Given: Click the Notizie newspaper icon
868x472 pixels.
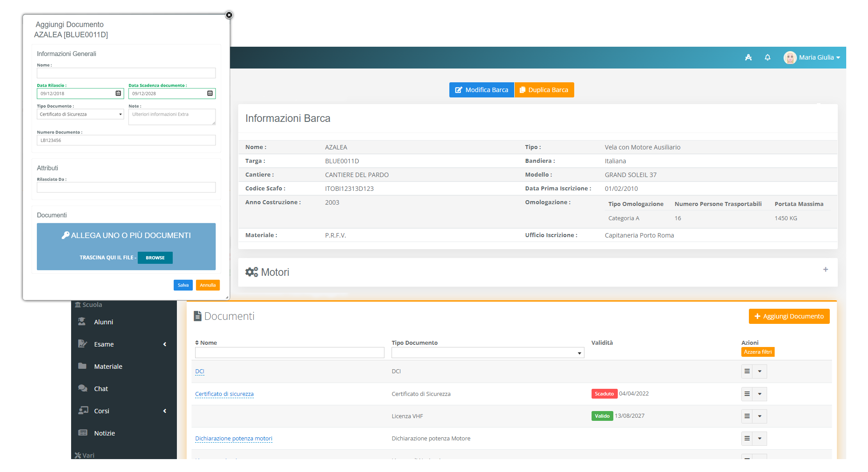Looking at the screenshot, I should (x=83, y=433).
